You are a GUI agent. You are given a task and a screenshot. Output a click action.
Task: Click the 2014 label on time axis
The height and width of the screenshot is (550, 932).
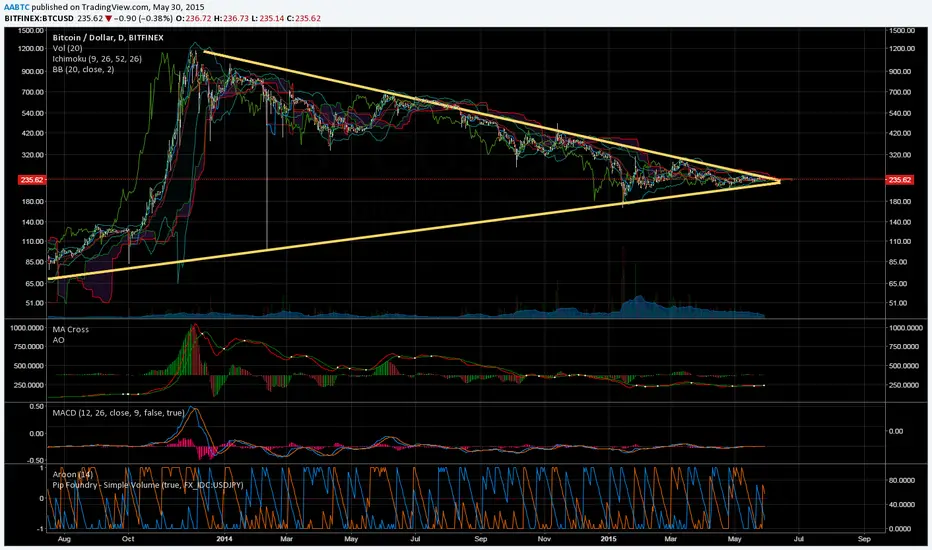(224, 539)
